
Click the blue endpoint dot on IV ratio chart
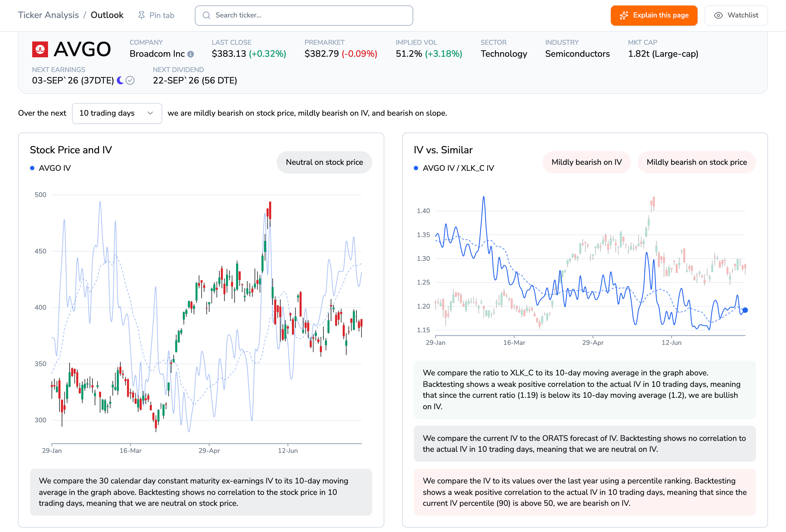[x=745, y=310]
